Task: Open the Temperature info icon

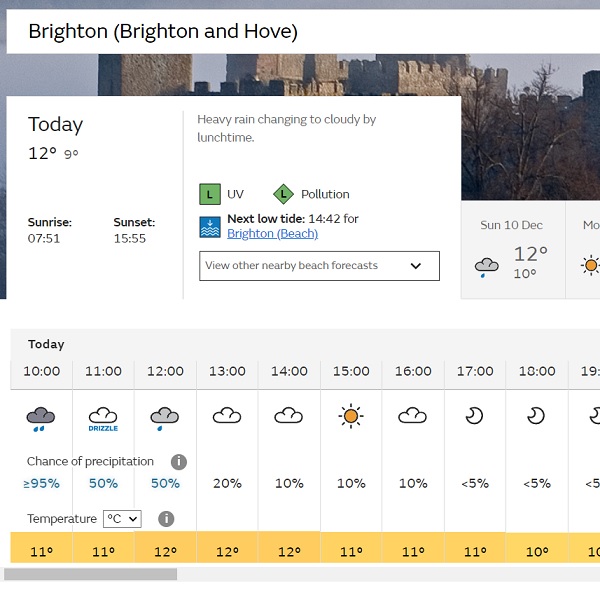Action: tap(166, 519)
